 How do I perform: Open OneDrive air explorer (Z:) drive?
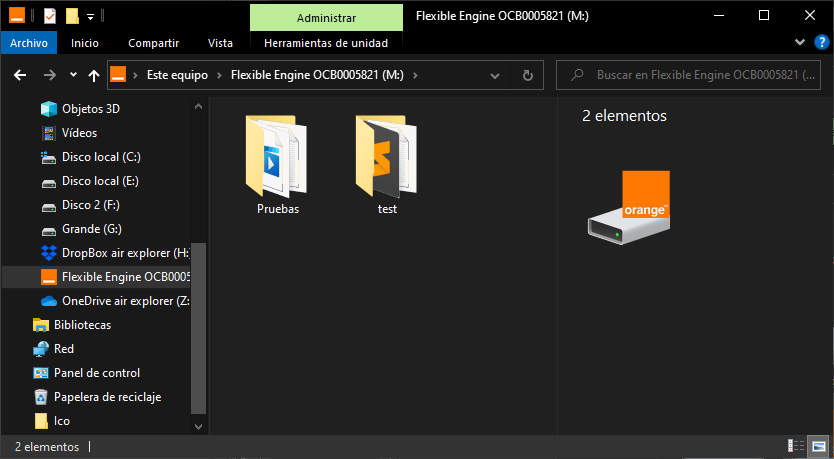point(115,301)
